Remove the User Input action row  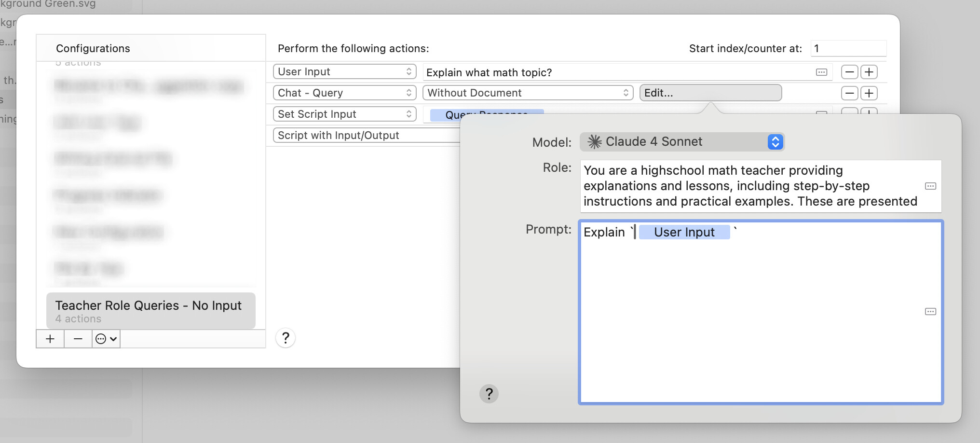[x=849, y=72]
